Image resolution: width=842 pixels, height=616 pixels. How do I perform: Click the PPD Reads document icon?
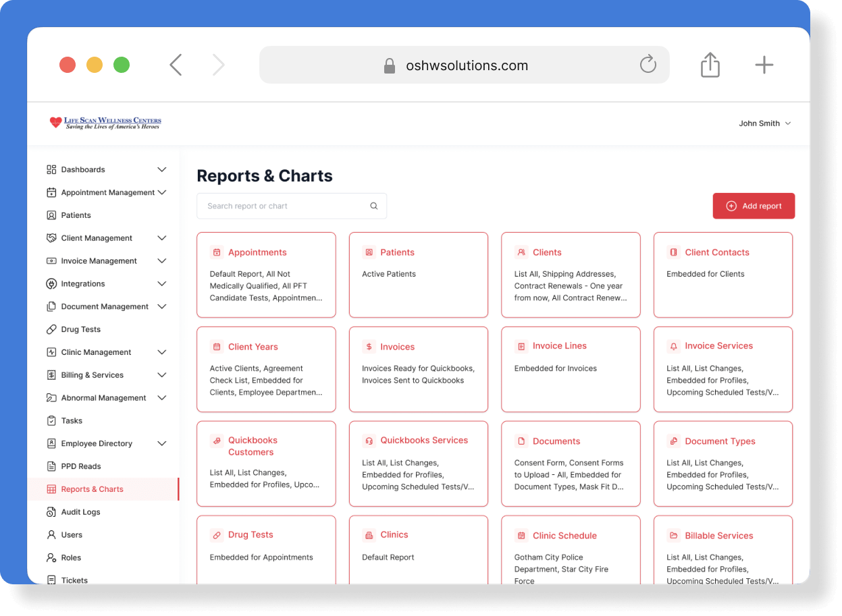click(x=51, y=466)
